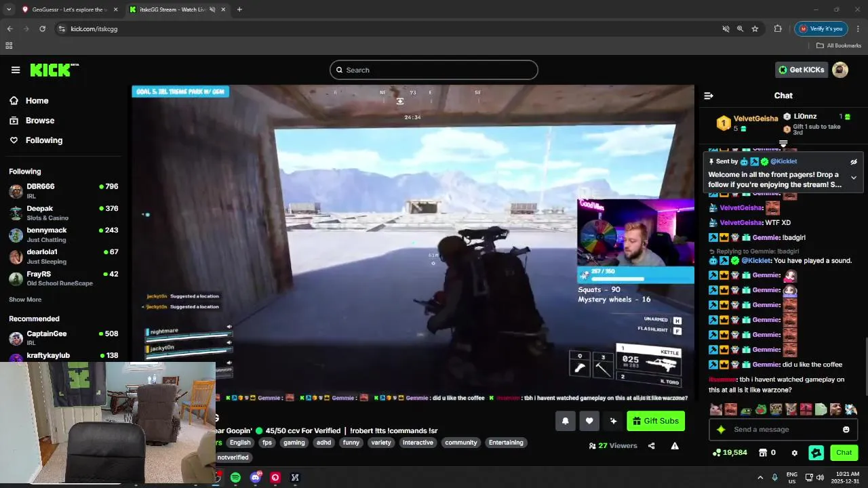The image size is (868, 488).
Task: Open the All Bookmarks folder
Action: click(x=839, y=45)
